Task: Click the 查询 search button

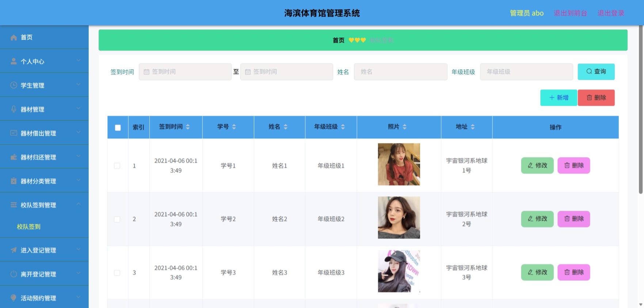Action: click(596, 72)
